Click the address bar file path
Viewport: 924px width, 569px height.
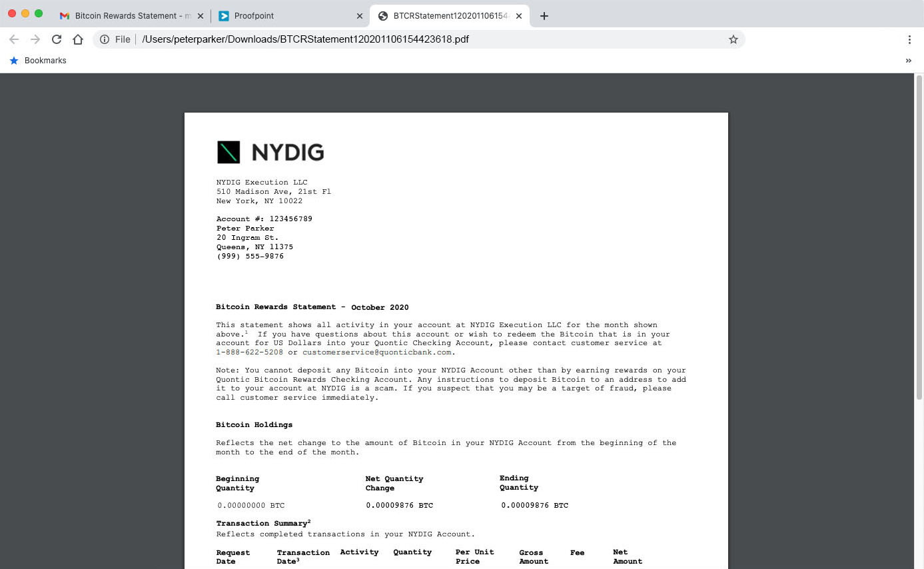305,39
